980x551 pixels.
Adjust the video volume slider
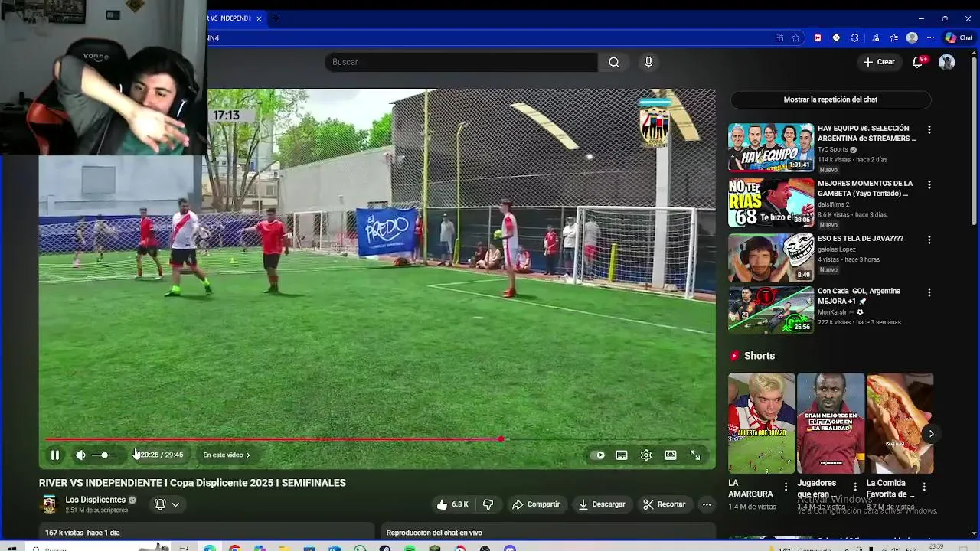(x=104, y=455)
